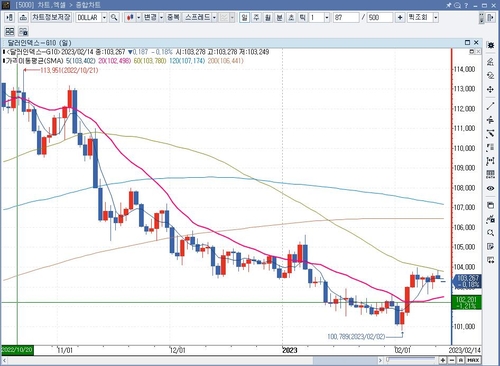Click the 113,951(2022/10/21) high price label
500x366 pixels.
click(x=69, y=70)
